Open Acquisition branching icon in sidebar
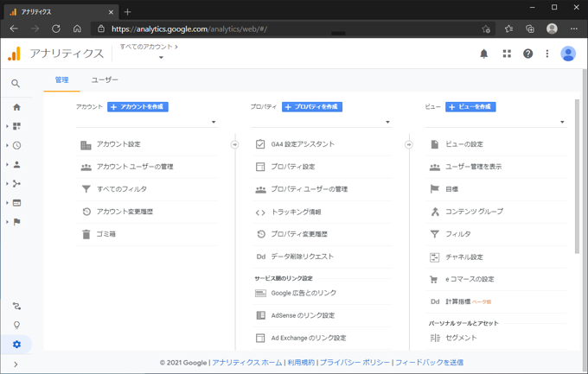The image size is (588, 374). (16, 184)
